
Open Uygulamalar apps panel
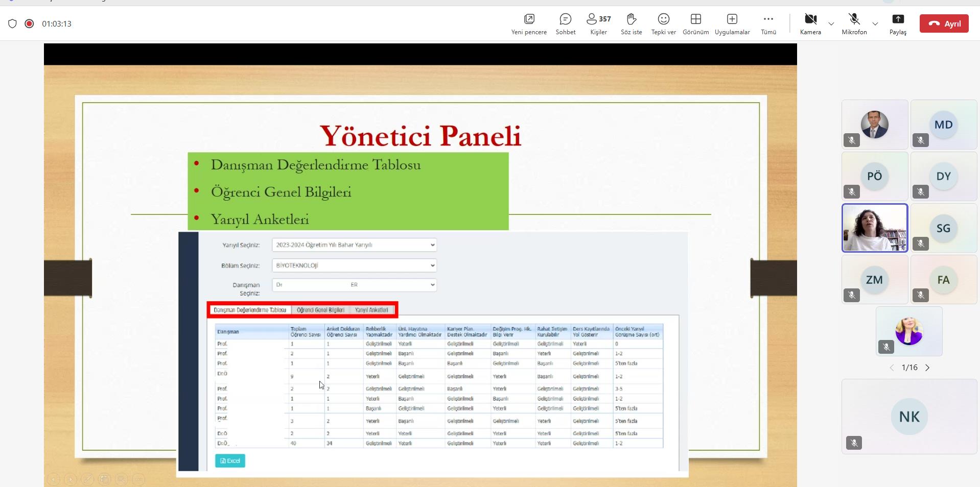732,23
